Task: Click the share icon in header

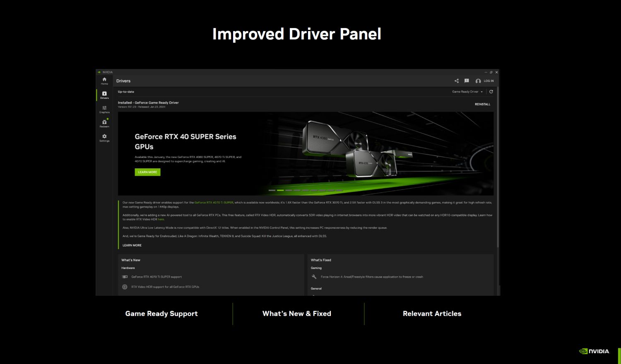Action: [x=456, y=81]
